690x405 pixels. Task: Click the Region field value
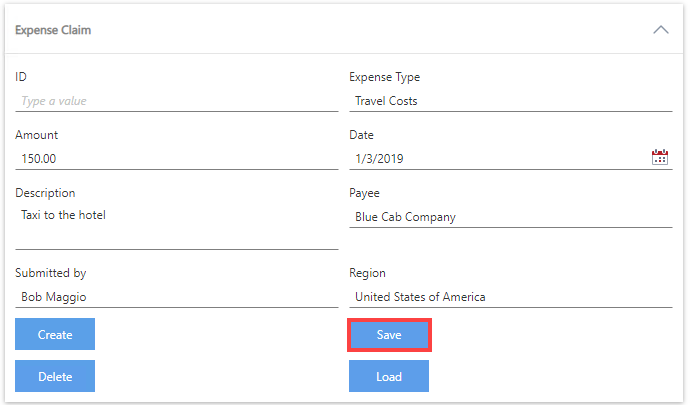coord(510,297)
